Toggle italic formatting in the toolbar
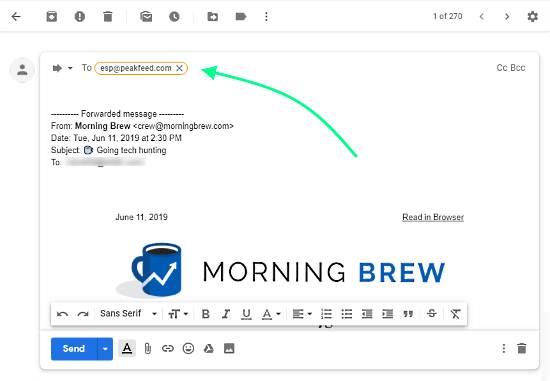Screen dimensions: 550x381 [x=226, y=314]
